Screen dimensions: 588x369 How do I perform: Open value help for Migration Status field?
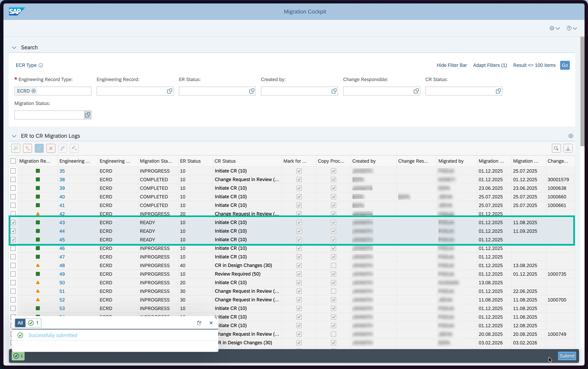[x=87, y=115]
